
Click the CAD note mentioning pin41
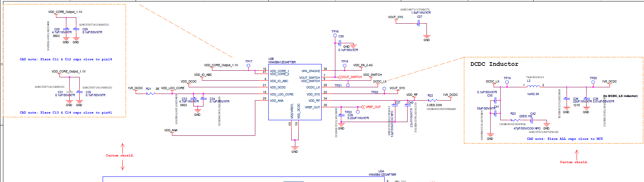pos(66,112)
